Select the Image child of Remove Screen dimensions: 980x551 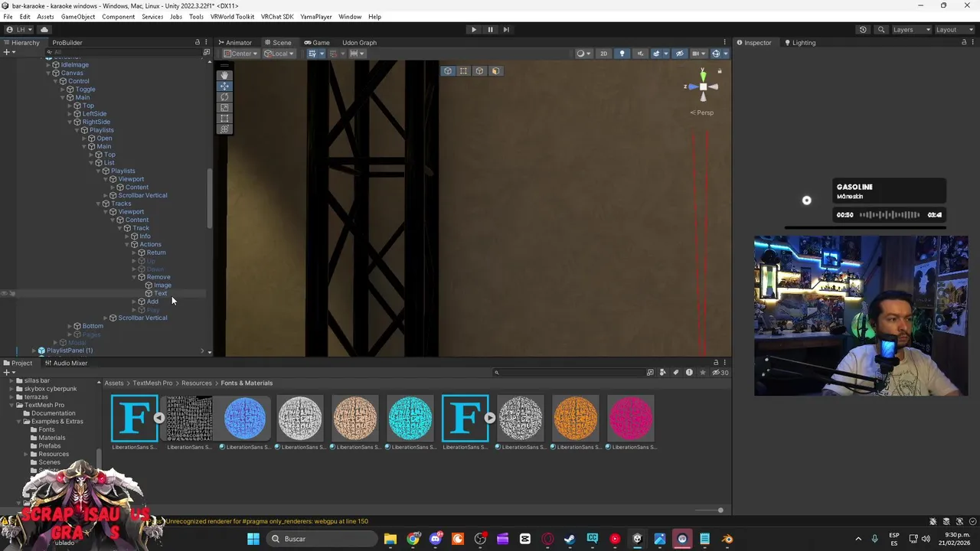click(x=162, y=285)
